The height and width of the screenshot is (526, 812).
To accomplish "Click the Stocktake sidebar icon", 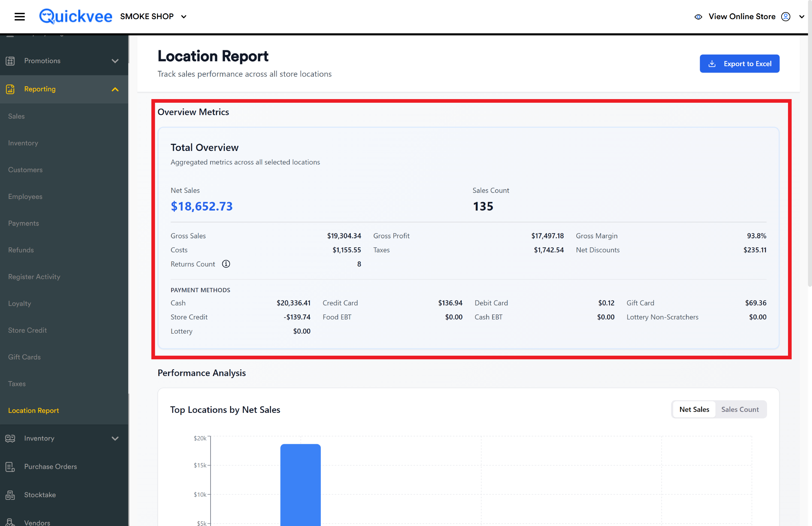I will [x=10, y=495].
